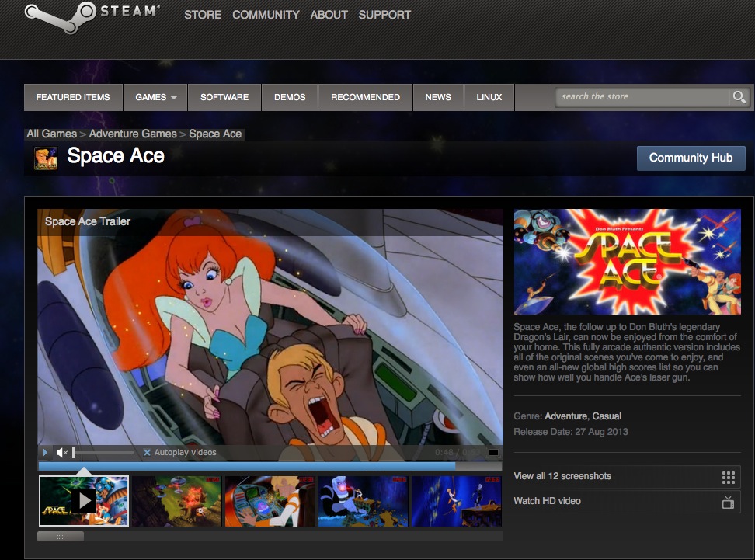Click the Space Ace header artwork

pyautogui.click(x=627, y=262)
